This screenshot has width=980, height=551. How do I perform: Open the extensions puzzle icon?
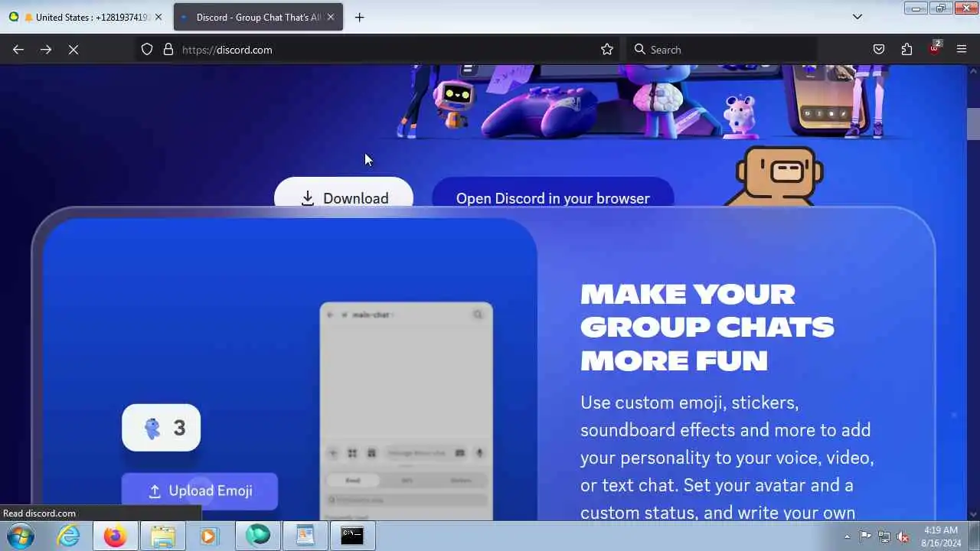point(906,50)
